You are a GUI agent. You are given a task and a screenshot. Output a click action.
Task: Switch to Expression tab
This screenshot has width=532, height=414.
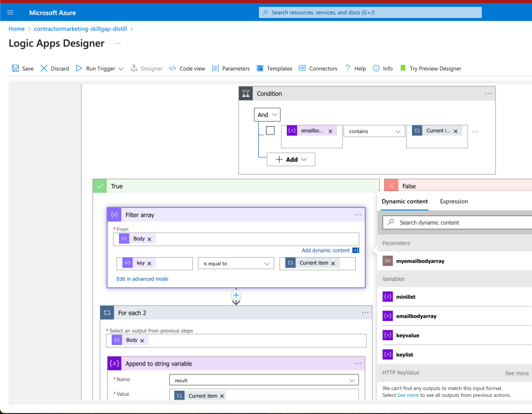(454, 201)
